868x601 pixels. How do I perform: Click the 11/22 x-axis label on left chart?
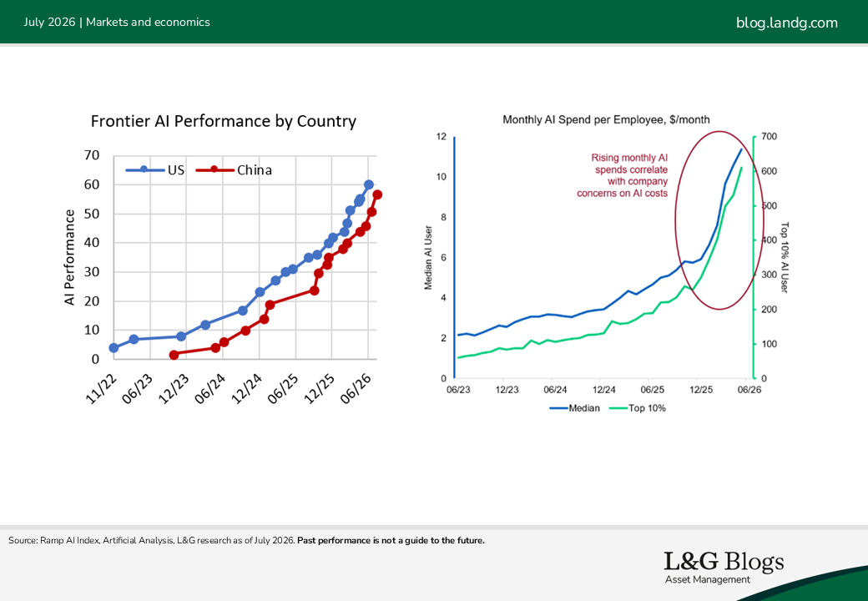[x=103, y=388]
